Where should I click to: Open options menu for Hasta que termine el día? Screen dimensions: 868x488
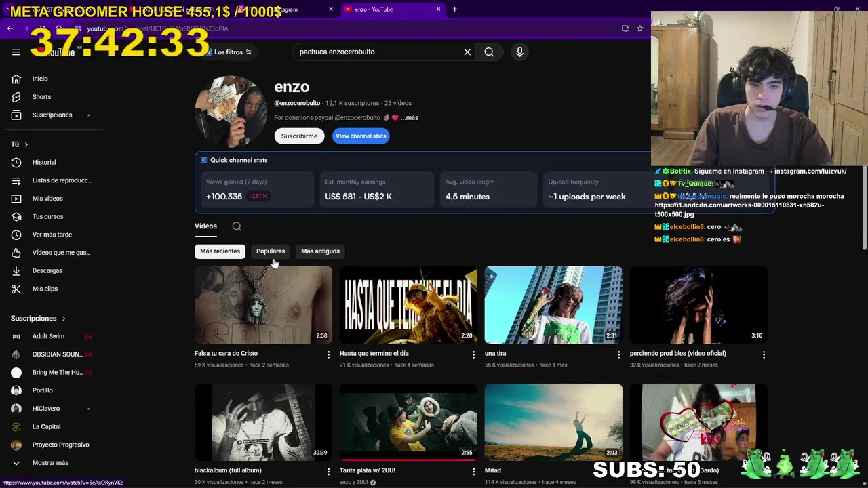474,354
